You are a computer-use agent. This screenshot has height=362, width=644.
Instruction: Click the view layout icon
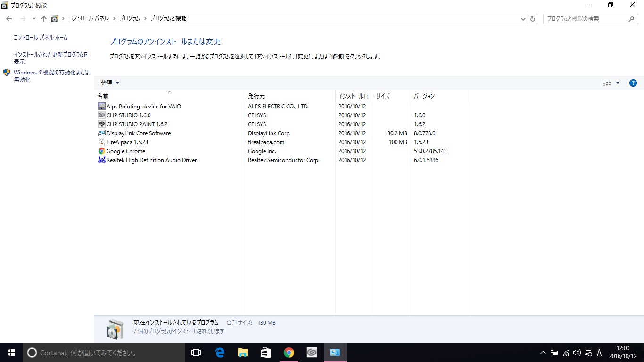(x=607, y=83)
